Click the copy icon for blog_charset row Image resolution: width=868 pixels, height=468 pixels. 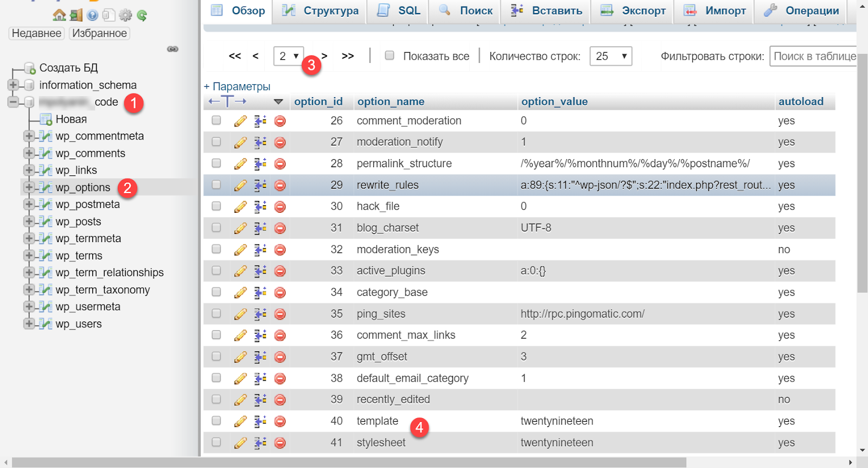[260, 228]
